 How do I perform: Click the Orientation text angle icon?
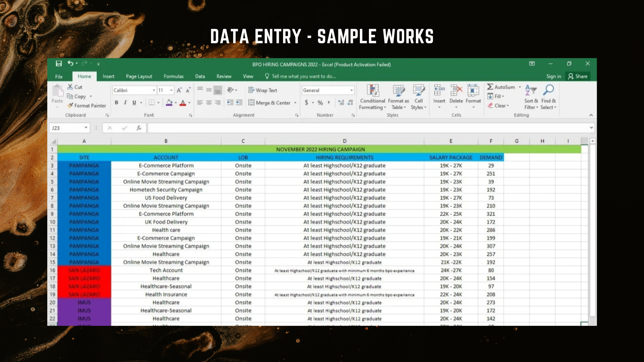pos(230,90)
